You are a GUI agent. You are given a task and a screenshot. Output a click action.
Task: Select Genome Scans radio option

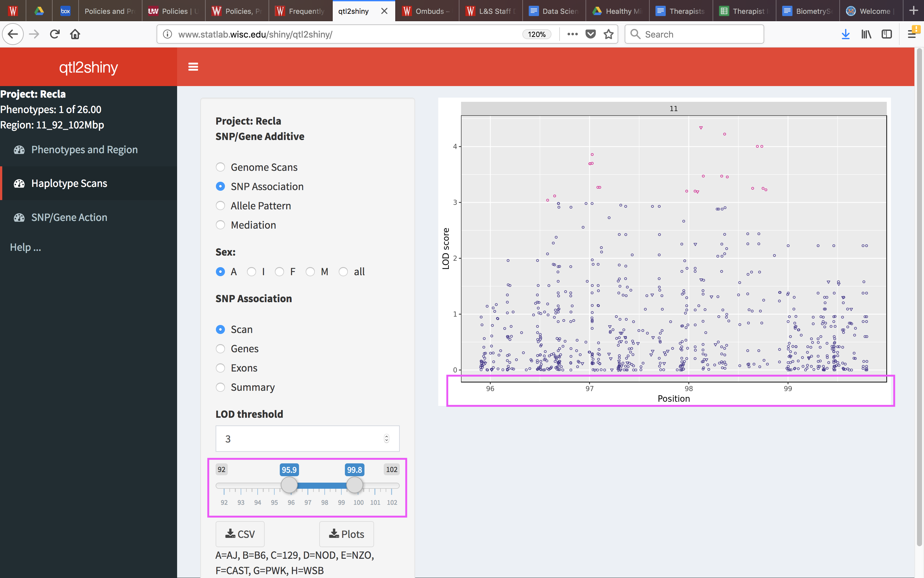tap(220, 167)
